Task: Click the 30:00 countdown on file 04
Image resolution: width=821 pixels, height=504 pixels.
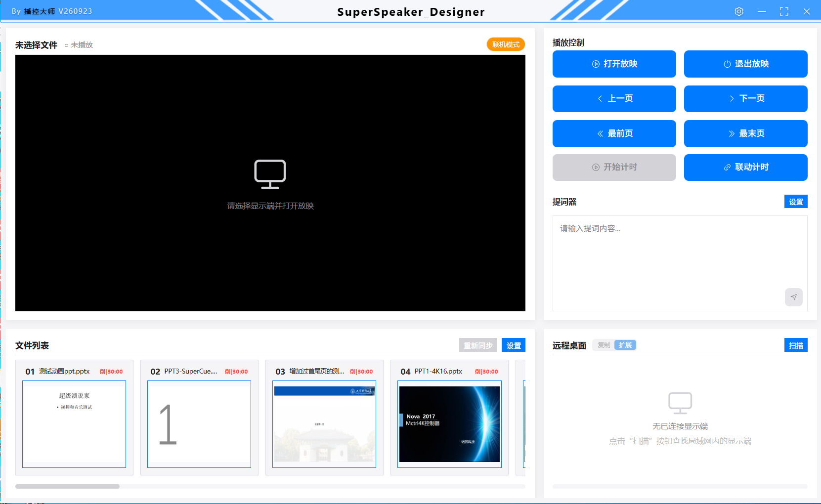Action: (x=486, y=372)
